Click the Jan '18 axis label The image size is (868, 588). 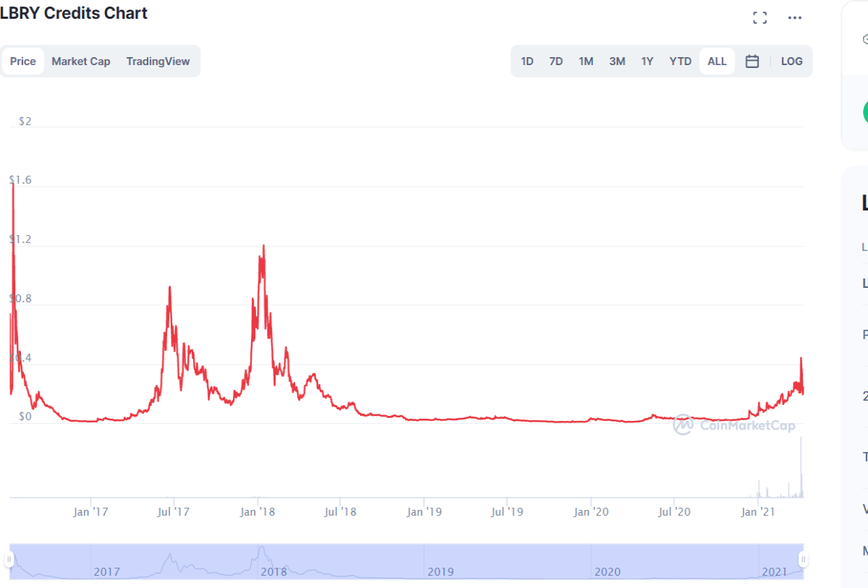coord(257,512)
